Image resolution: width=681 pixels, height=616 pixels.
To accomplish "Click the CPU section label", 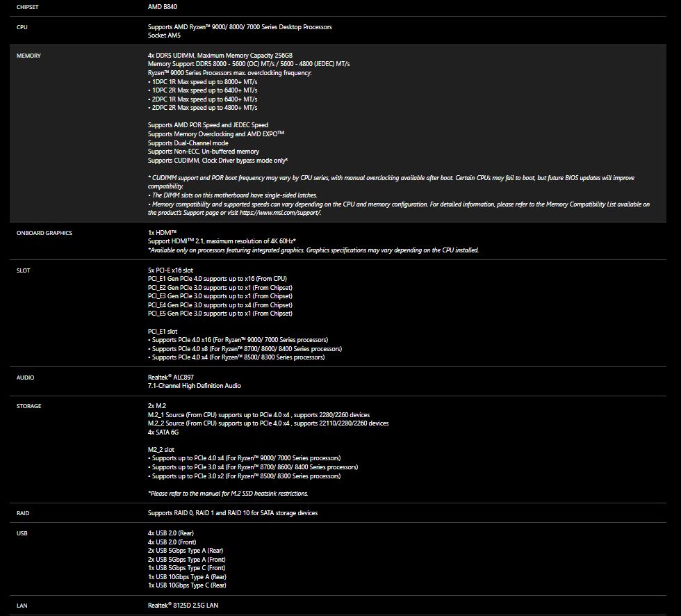I will [x=22, y=27].
